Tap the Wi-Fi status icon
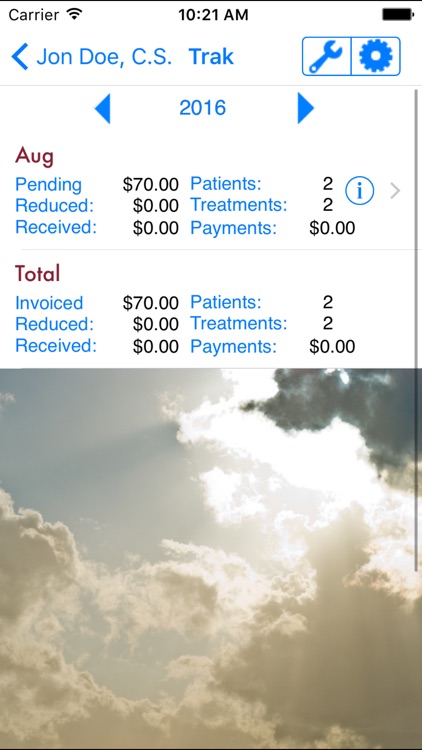Viewport: 422px width, 750px height. 74,14
